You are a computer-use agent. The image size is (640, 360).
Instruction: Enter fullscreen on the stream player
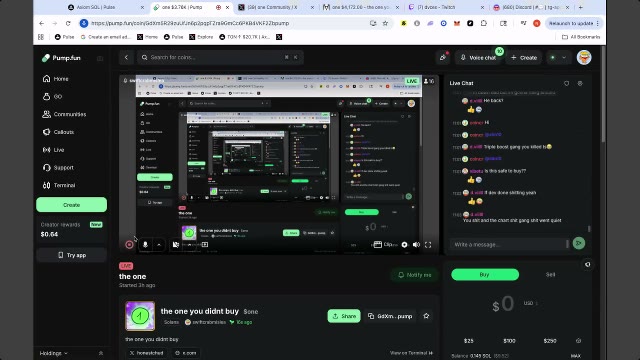[428, 244]
